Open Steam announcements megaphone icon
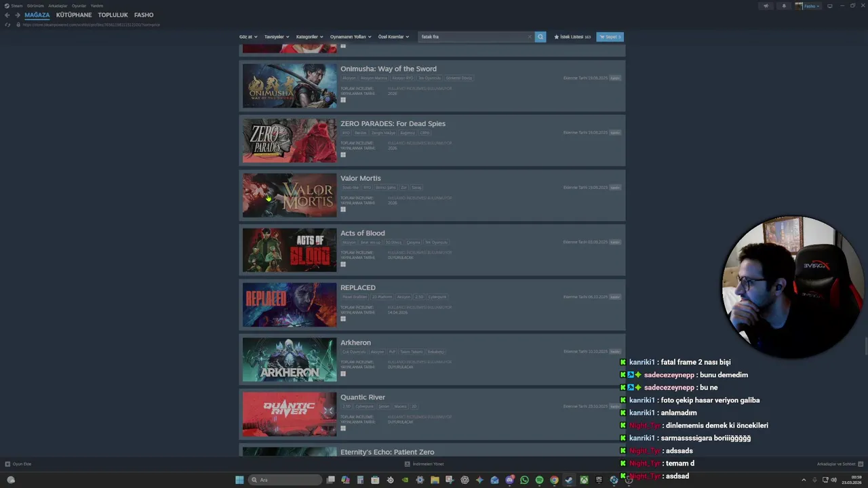The width and height of the screenshot is (868, 488). (x=766, y=5)
